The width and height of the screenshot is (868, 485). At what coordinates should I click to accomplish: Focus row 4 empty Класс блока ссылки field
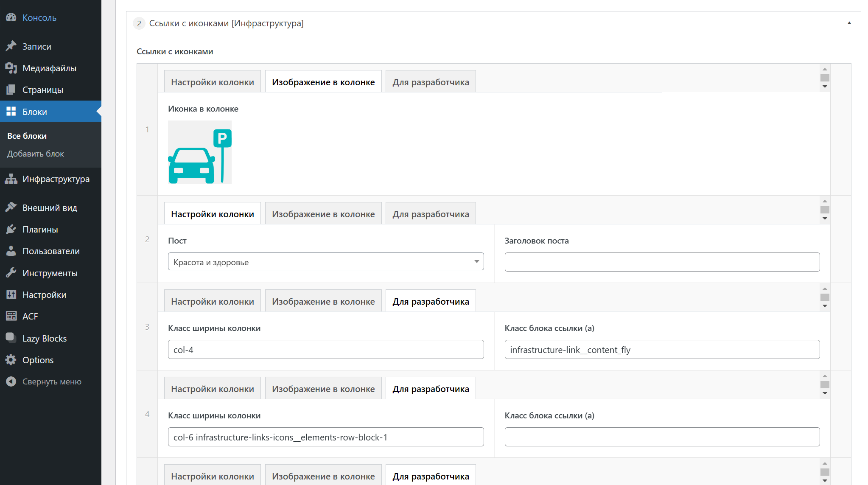(662, 437)
